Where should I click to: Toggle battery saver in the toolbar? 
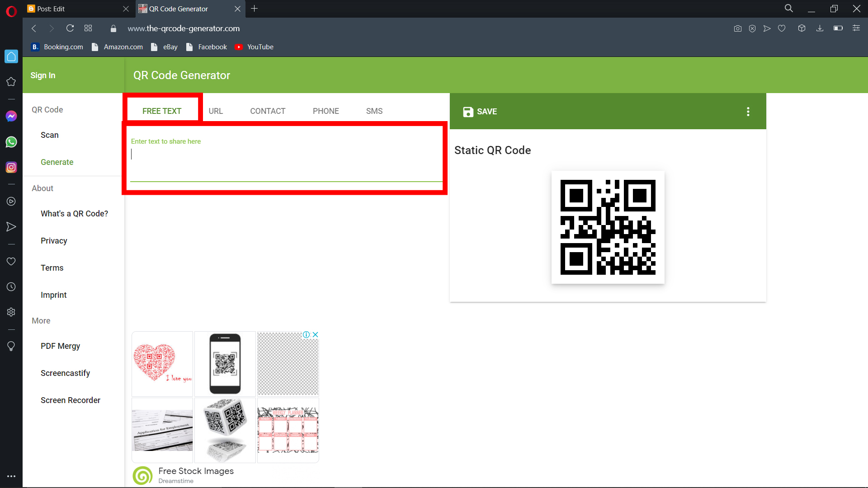838,28
